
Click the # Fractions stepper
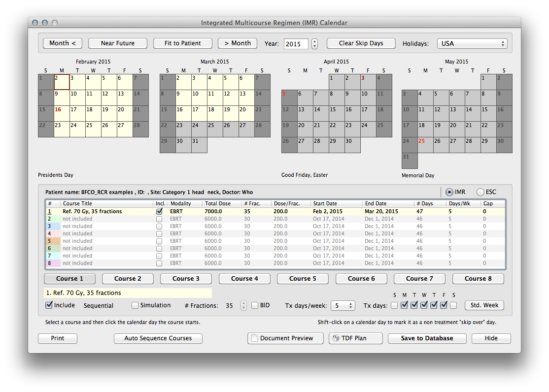[x=243, y=305]
